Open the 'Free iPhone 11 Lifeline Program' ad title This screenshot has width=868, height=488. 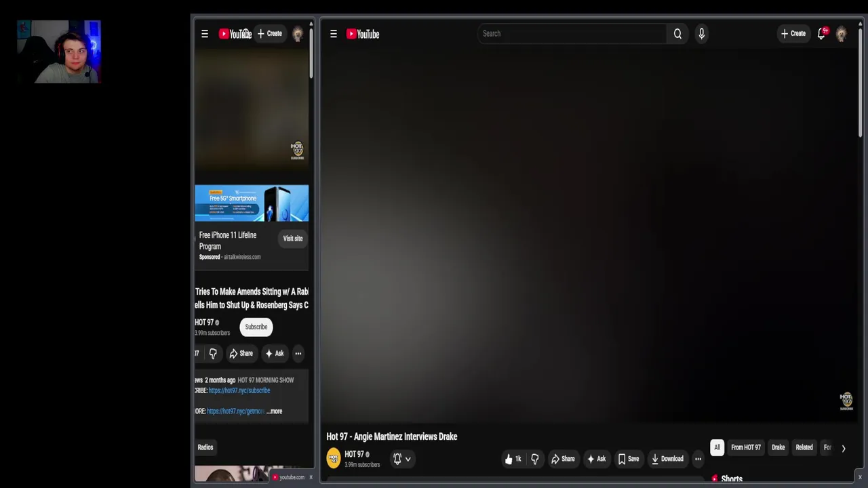click(228, 241)
